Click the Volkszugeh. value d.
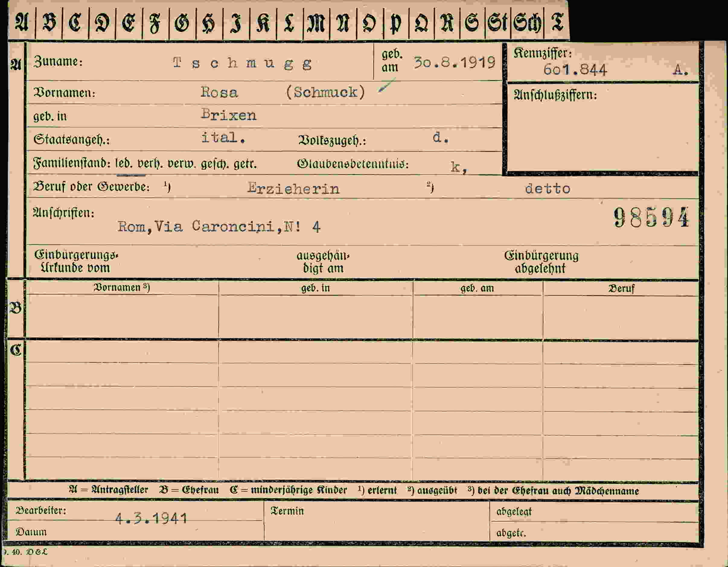Screen dimensions: 728x567 coord(441,137)
